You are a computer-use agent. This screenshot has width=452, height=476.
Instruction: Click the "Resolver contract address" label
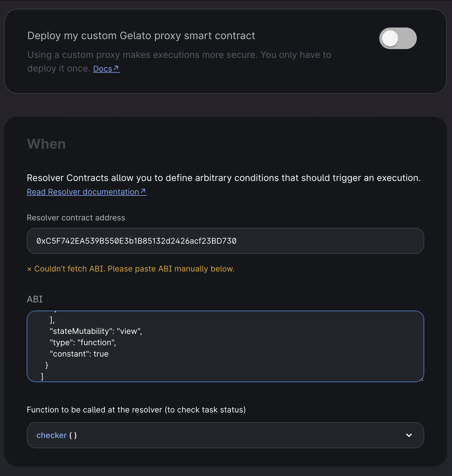76,218
